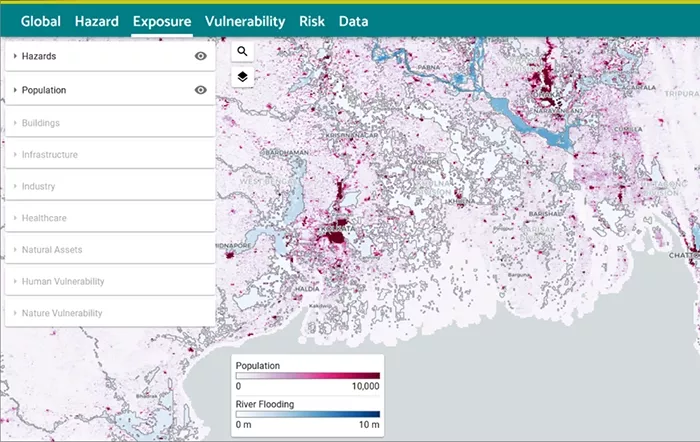Switch to the Global tab

point(41,21)
